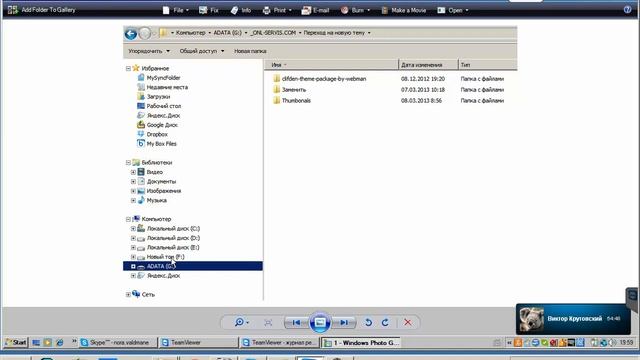Image resolution: width=640 pixels, height=360 pixels.
Task: Sort by the Тип column header
Action: 488,65
